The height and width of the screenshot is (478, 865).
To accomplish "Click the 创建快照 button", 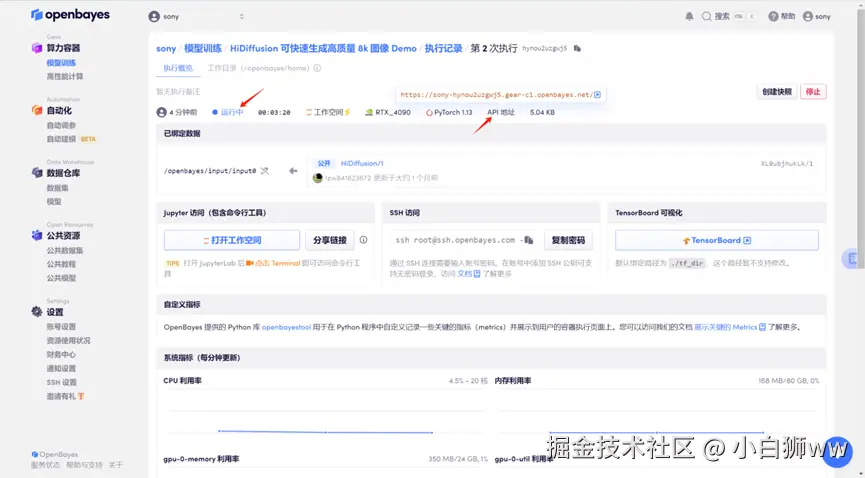I will (777, 92).
